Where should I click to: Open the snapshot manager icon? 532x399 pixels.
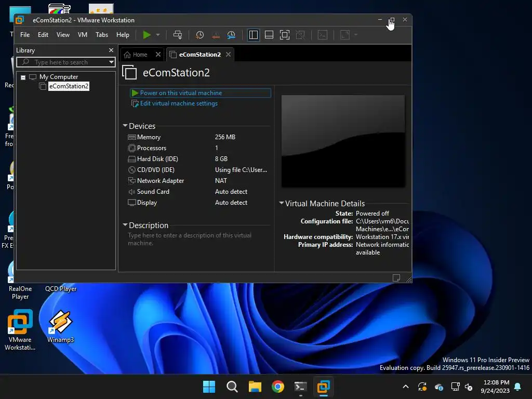tap(231, 35)
